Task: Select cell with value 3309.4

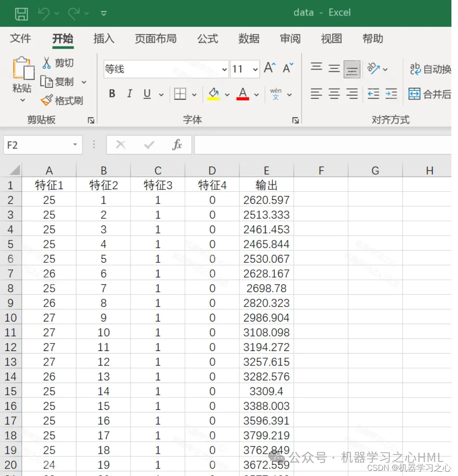Action: click(267, 391)
